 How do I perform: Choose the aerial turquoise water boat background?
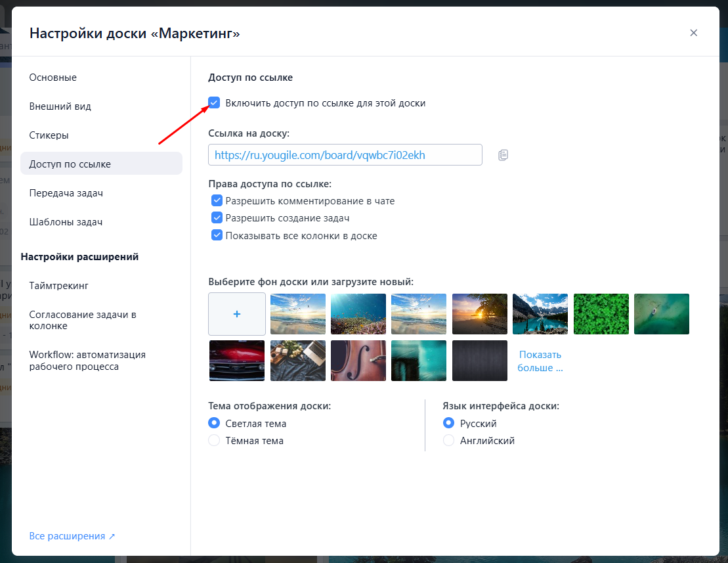[662, 314]
